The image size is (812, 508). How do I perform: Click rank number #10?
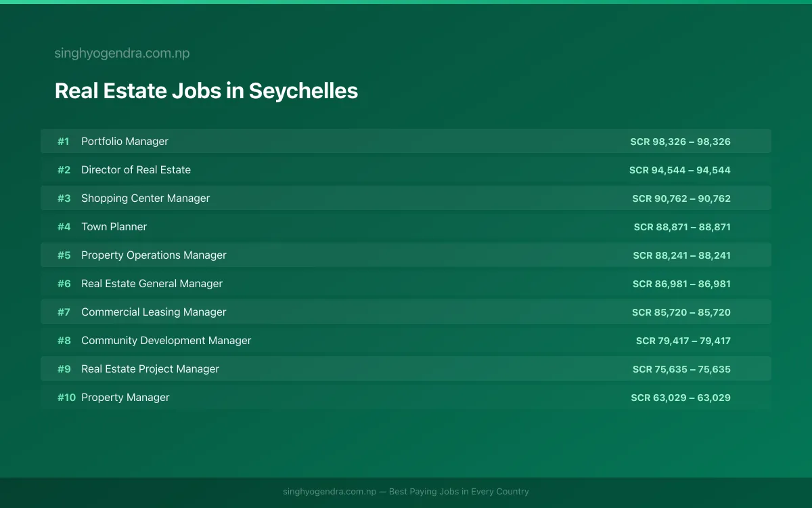pos(66,398)
